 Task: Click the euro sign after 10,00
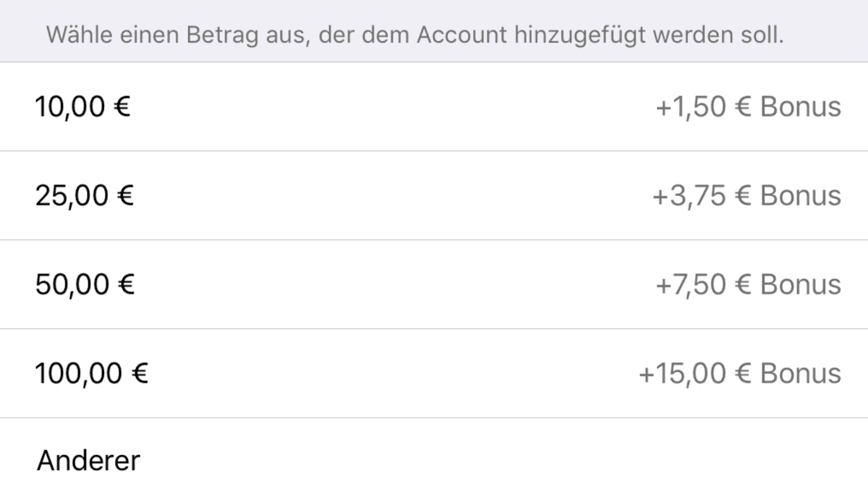(x=122, y=107)
